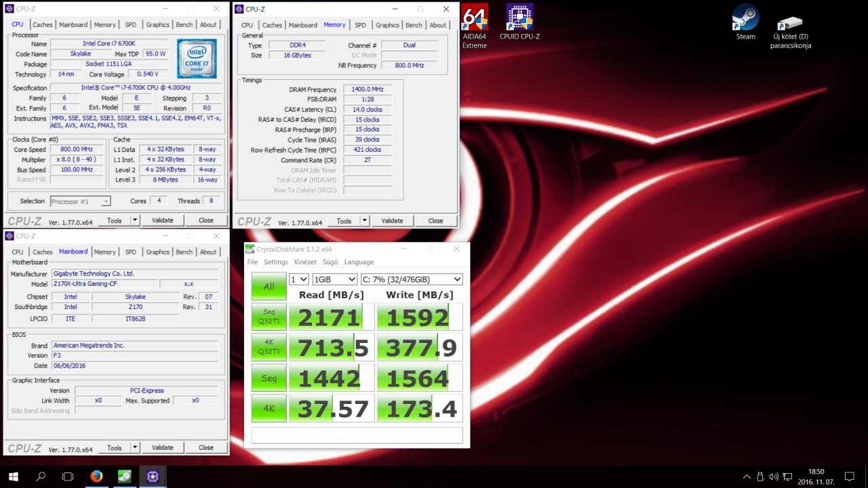Click Tools button in CPU window
868x488 pixels.
(x=114, y=220)
